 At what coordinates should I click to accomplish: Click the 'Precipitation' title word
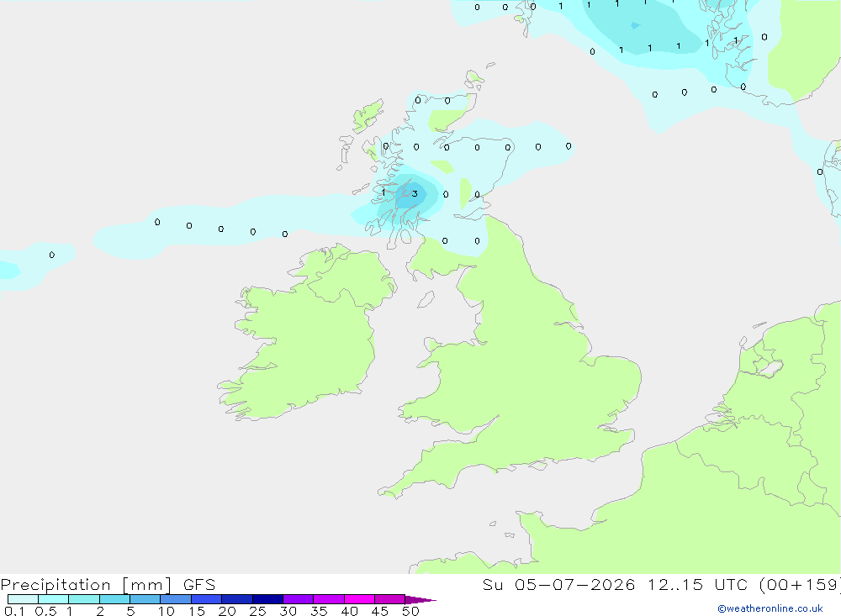(56, 584)
